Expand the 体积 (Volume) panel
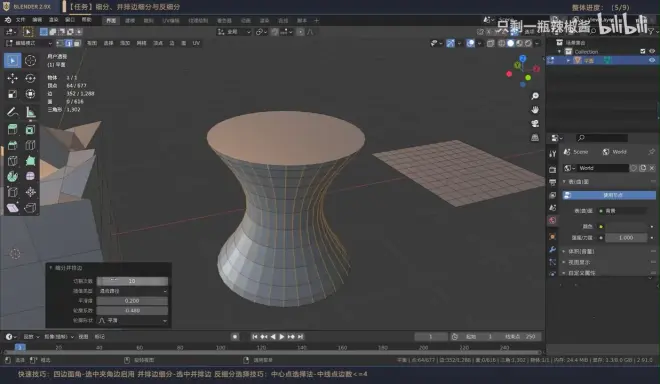 pos(581,251)
